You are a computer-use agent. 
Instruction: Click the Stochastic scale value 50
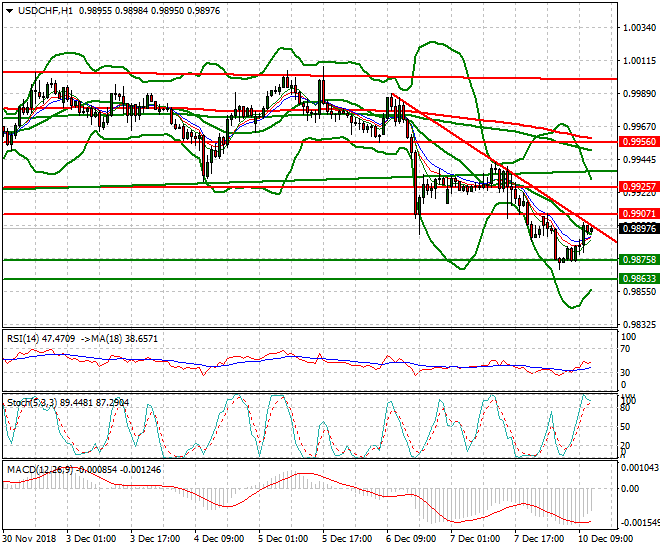coord(626,427)
